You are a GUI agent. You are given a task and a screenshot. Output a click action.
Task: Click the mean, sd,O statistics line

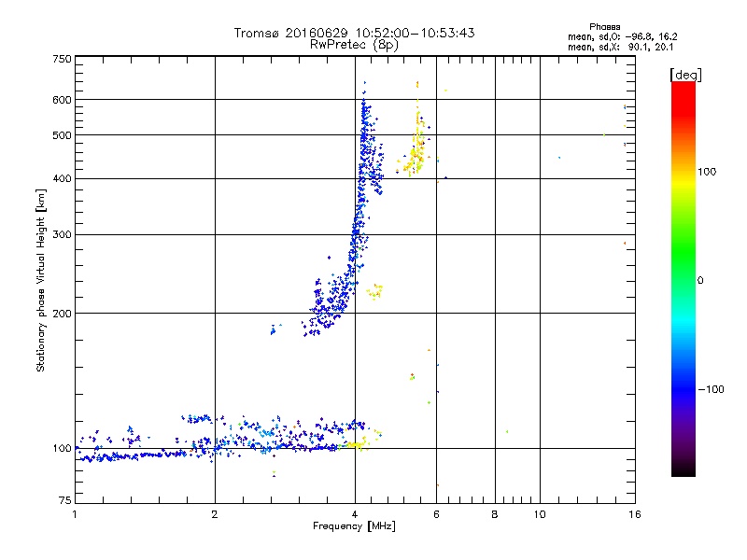click(621, 36)
